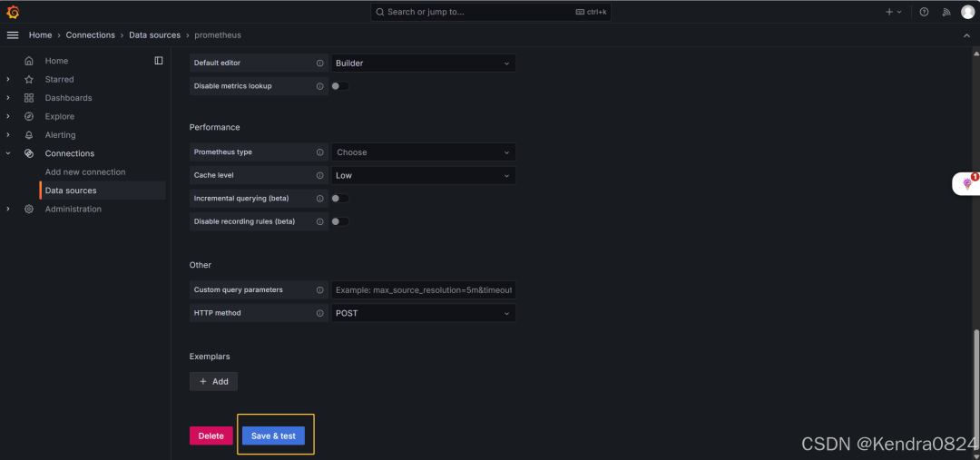This screenshot has width=980, height=460.
Task: Open the plus new item menu
Action: coord(894,12)
